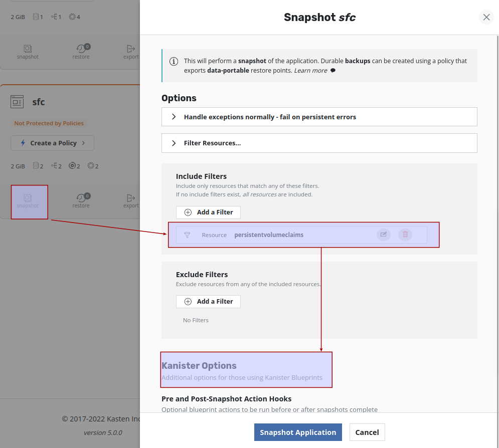The height and width of the screenshot is (448, 499).
Task: Click the Options heading
Action: pyautogui.click(x=179, y=98)
